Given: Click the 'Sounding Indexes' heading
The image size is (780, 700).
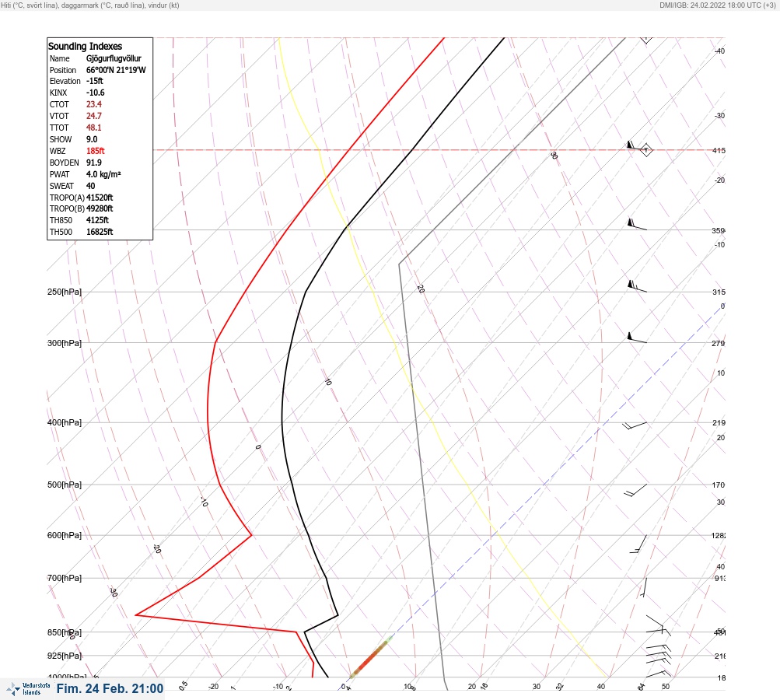Looking at the screenshot, I should [85, 46].
